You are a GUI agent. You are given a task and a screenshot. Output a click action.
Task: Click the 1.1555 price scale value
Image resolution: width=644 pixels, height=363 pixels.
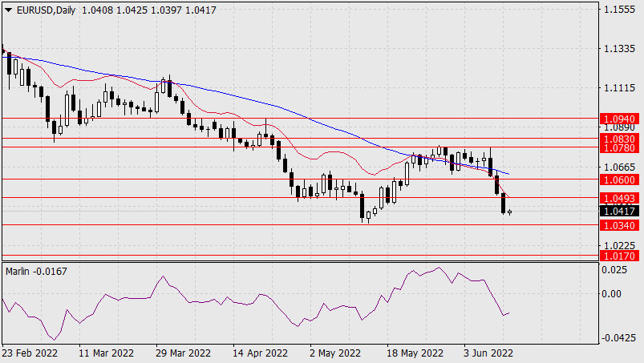[x=619, y=10]
